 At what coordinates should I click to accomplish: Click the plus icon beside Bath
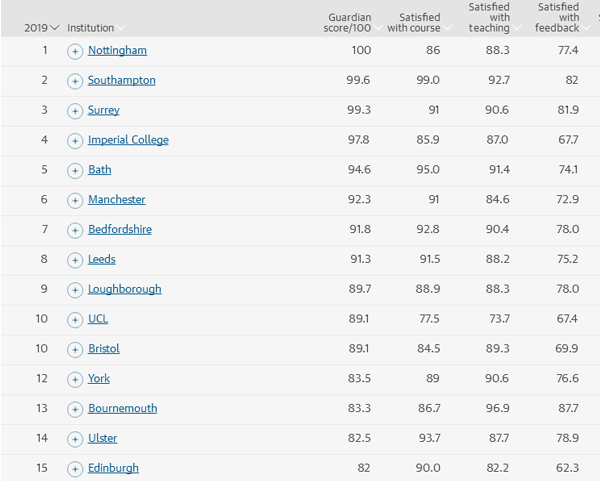pyautogui.click(x=75, y=171)
